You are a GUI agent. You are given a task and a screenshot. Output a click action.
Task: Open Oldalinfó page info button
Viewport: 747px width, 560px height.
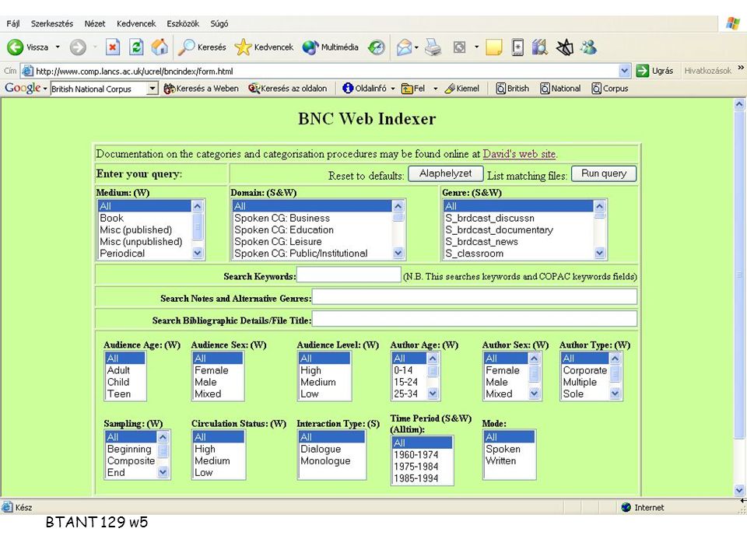pos(364,89)
